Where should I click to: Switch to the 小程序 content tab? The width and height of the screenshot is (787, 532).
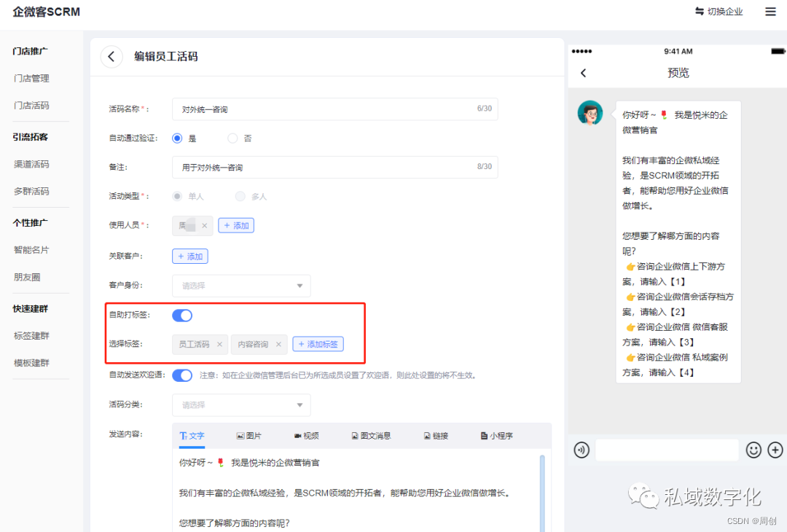coord(497,436)
